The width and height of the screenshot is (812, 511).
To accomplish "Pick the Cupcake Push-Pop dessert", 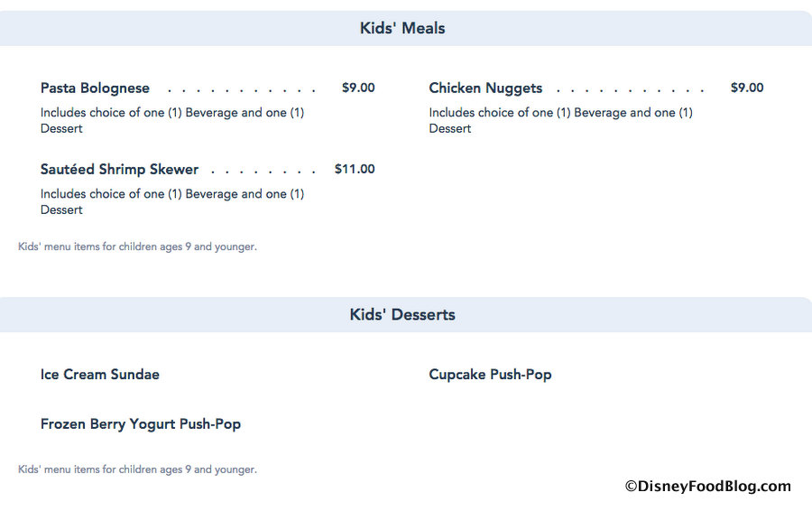I will click(490, 375).
